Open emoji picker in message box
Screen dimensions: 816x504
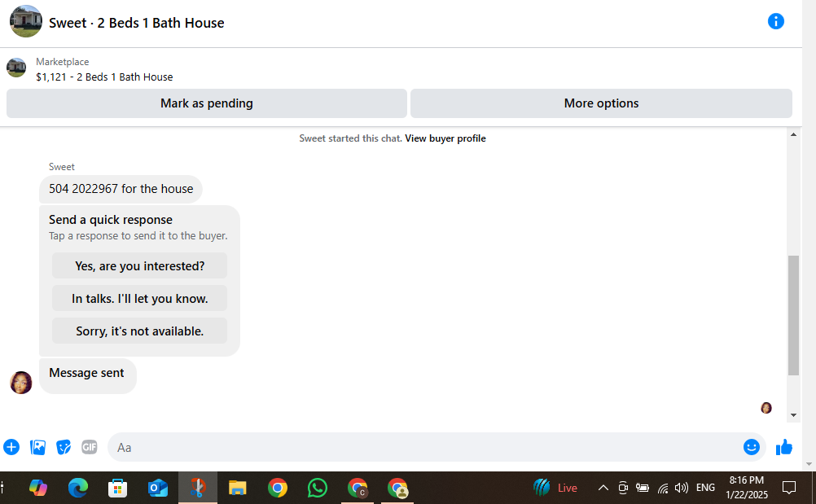pos(751,447)
